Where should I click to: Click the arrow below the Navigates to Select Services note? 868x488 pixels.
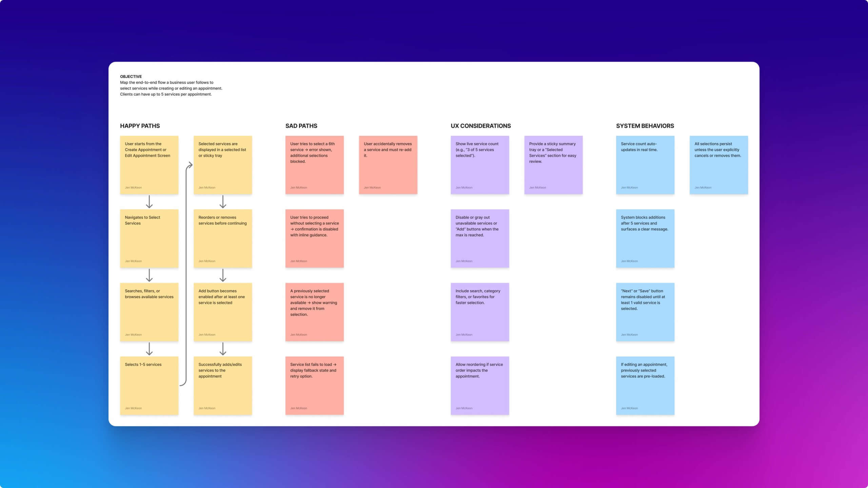click(149, 275)
